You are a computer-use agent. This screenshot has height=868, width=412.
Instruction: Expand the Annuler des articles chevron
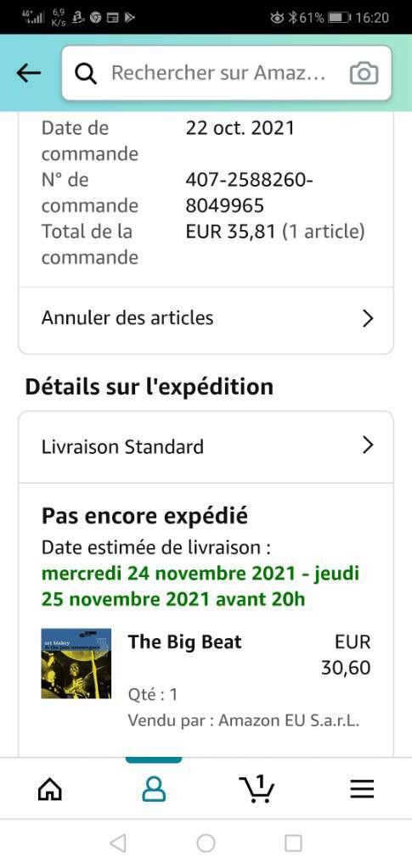[x=368, y=318]
